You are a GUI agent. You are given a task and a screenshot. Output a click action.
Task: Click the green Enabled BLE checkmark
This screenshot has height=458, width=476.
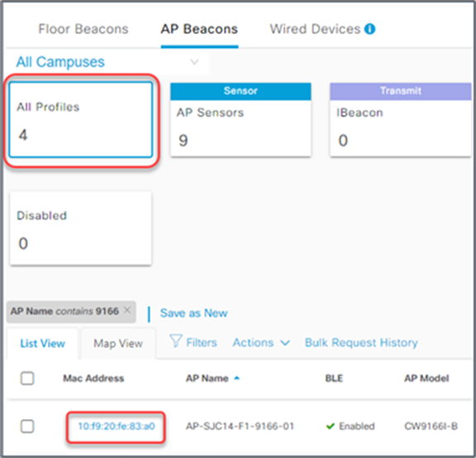pos(330,427)
